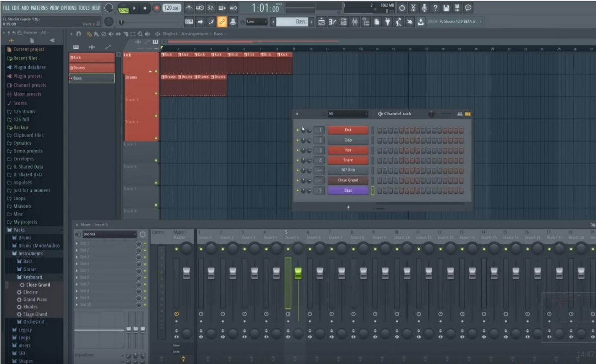Open the EDIT menu
The width and height of the screenshot is (596, 364).
click(x=16, y=8)
